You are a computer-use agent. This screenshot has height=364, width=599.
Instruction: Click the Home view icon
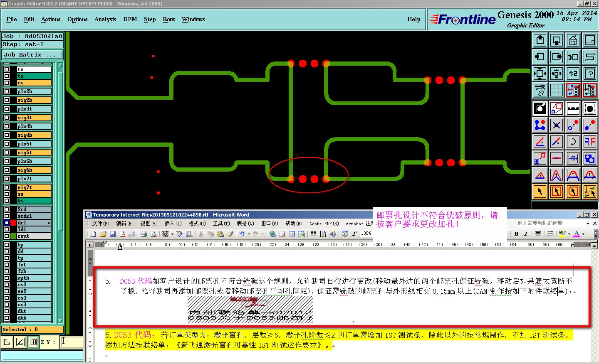coord(573,40)
